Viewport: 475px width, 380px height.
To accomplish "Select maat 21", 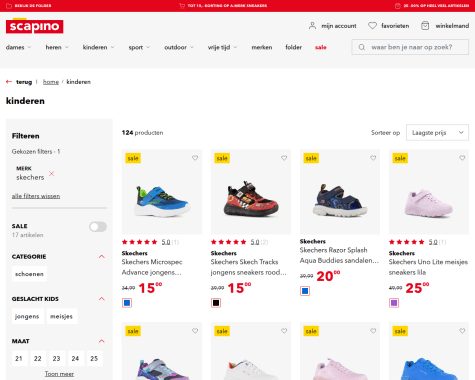I will pyautogui.click(x=19, y=358).
